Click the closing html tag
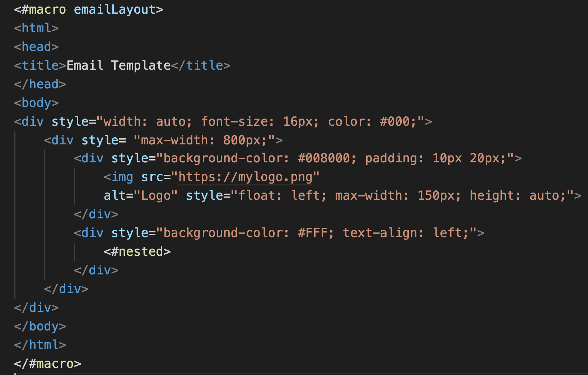 click(40, 345)
